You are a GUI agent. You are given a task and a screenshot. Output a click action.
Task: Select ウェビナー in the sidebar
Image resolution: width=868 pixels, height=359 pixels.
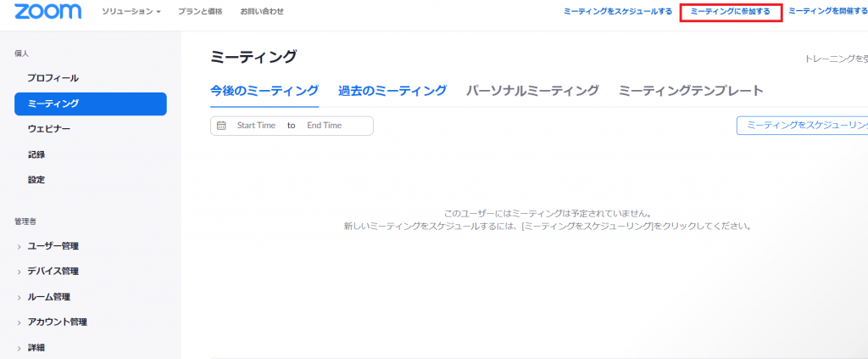pyautogui.click(x=49, y=129)
